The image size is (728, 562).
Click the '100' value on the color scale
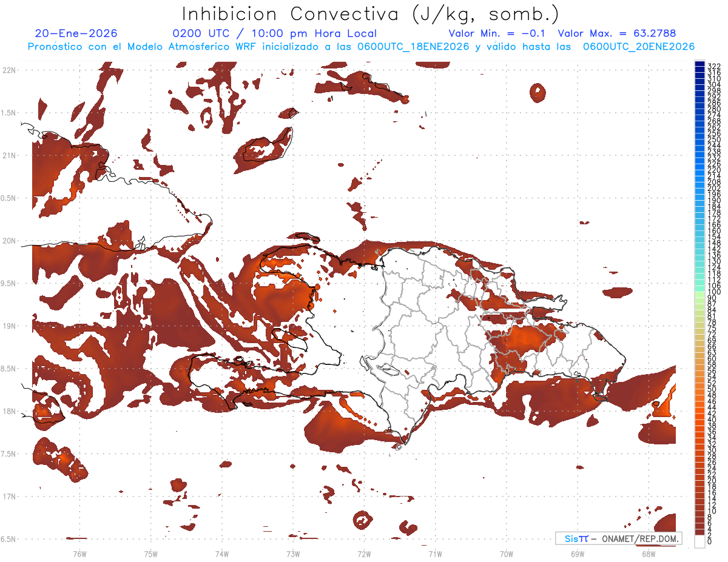pos(713,292)
